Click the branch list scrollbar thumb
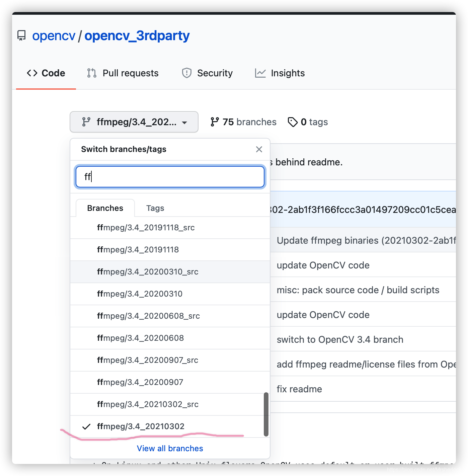This screenshot has width=468, height=476. pos(266,414)
